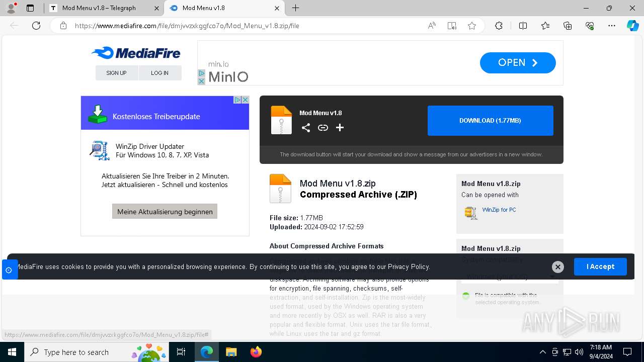This screenshot has height=362, width=644.
Task: Select the 'About Compressed Archive Formats' heading
Action: (327, 246)
